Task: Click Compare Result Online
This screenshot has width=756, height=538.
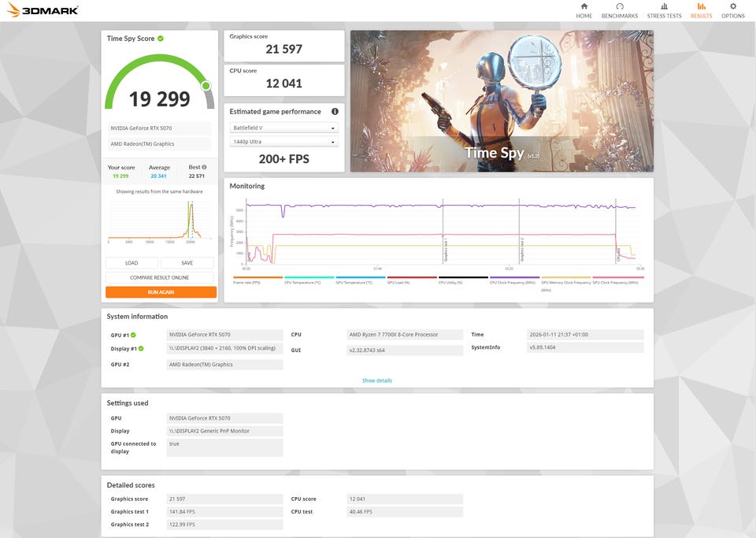Action: tap(160, 278)
